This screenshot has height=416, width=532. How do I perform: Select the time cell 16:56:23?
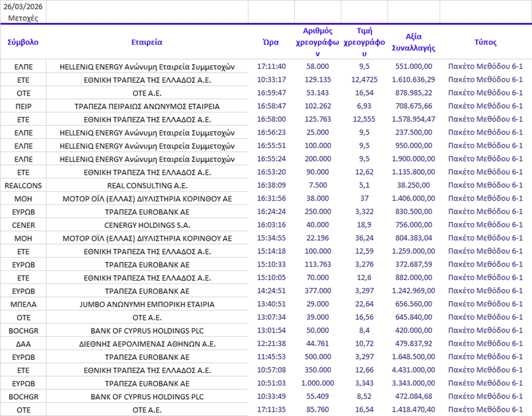pos(271,132)
